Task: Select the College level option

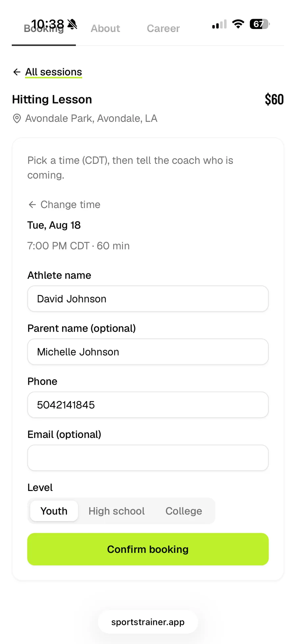Action: pyautogui.click(x=184, y=511)
